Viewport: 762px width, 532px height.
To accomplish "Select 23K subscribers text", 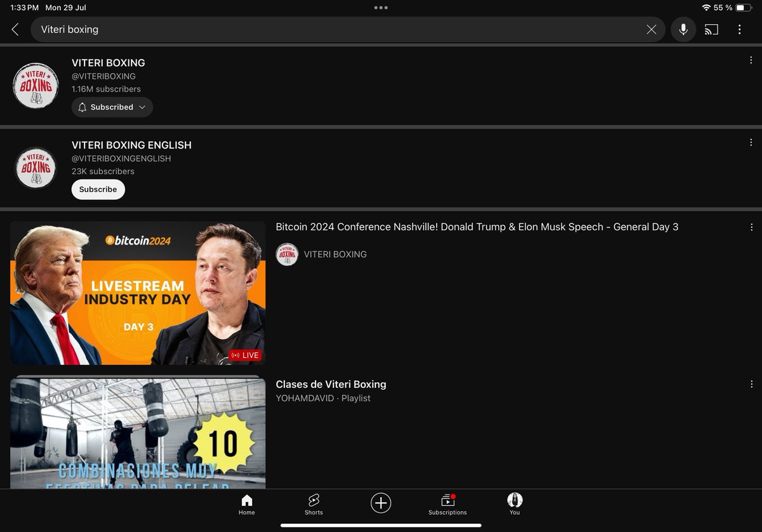I will (103, 171).
